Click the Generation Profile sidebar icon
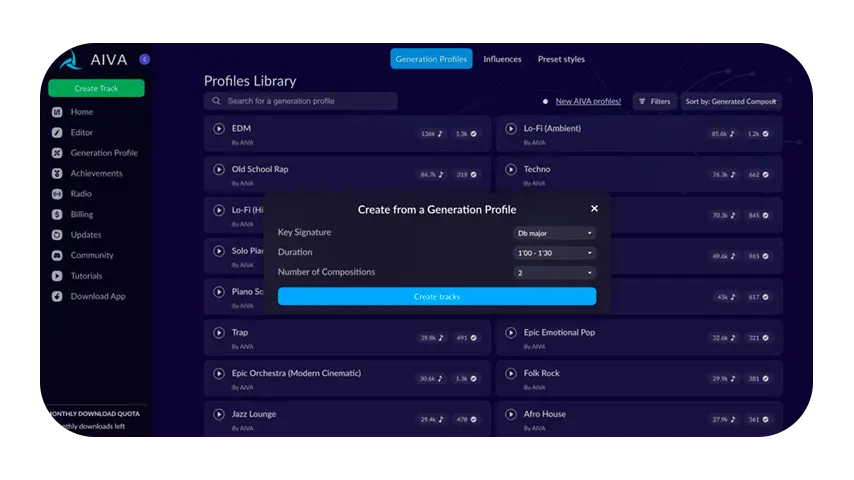This screenshot has width=854, height=480. coord(57,153)
